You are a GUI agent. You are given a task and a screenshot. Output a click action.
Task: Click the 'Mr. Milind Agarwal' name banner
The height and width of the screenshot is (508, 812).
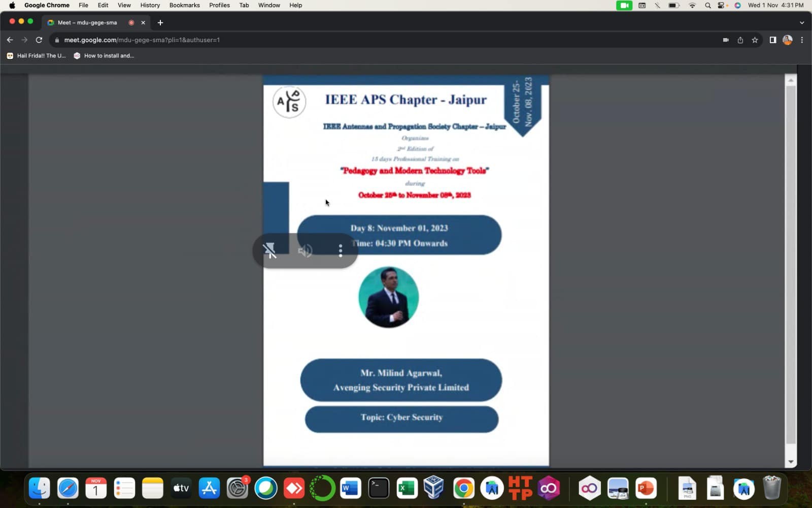coord(401,380)
